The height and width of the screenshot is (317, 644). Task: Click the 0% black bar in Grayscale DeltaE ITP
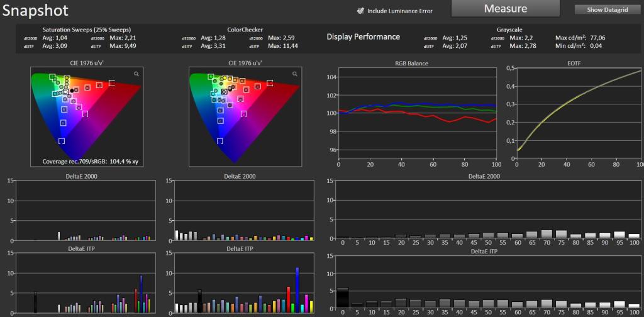coord(343,299)
